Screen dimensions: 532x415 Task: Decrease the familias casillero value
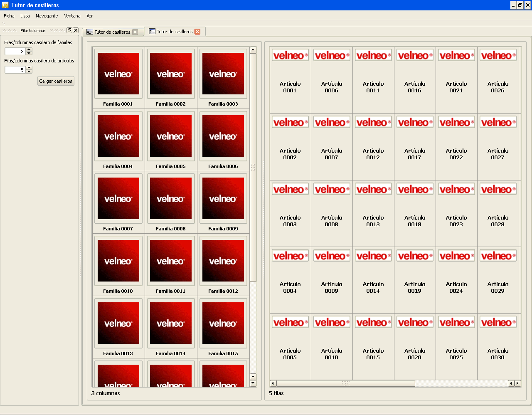tap(29, 53)
